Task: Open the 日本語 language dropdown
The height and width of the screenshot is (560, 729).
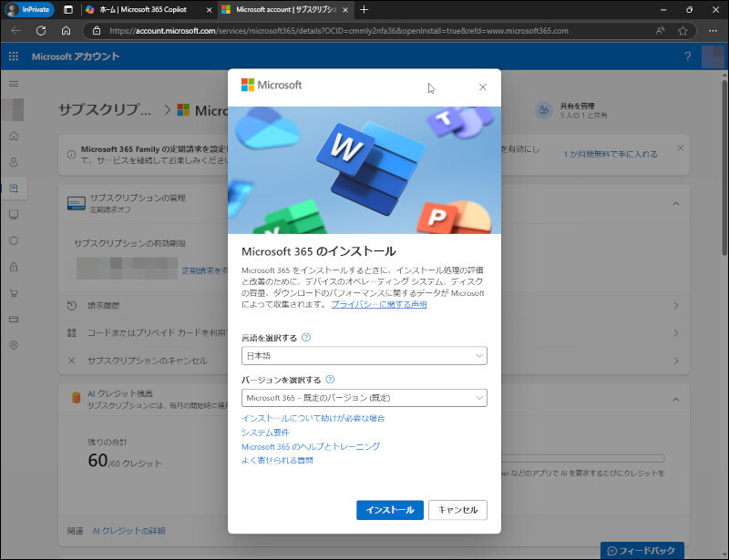Action: point(364,355)
